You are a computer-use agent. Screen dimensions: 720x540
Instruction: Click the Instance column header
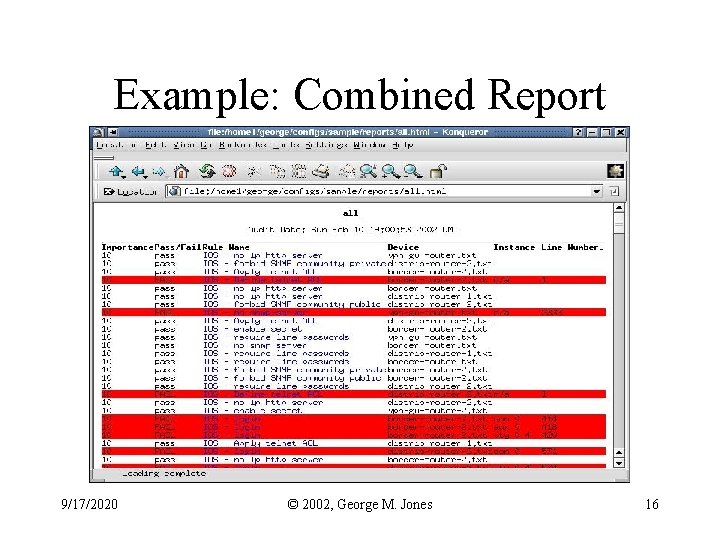pyautogui.click(x=514, y=247)
